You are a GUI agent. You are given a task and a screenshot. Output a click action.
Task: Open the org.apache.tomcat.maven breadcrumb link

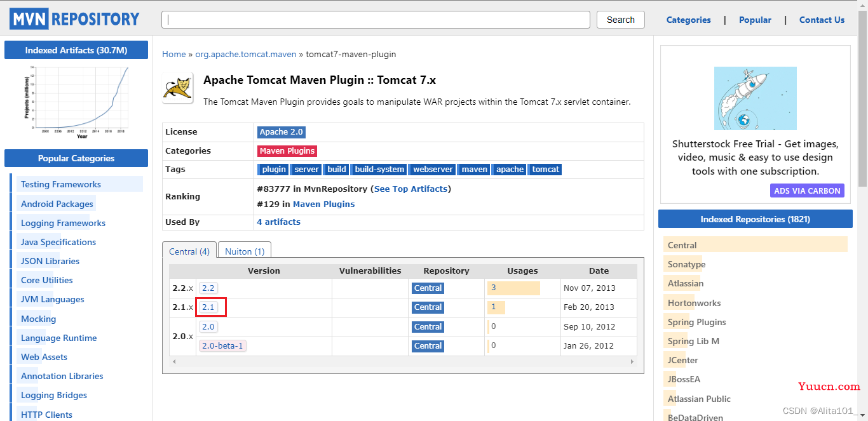click(x=245, y=54)
